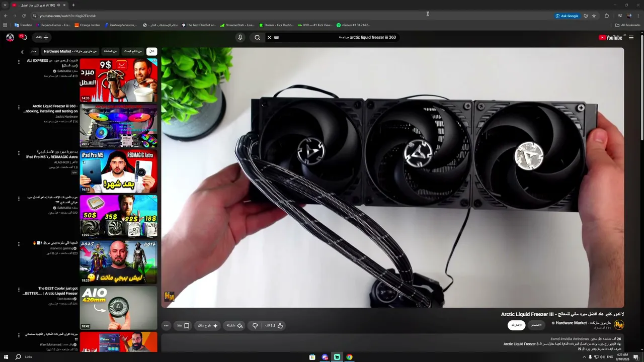
Task: Open options menu for ALI EXPRESS video
Action: 19,62
